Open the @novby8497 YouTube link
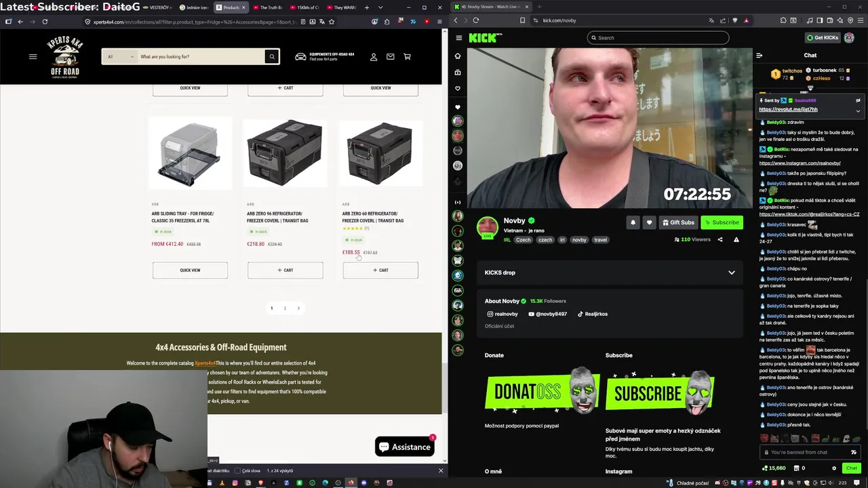The height and width of the screenshot is (488, 868). pos(547,314)
